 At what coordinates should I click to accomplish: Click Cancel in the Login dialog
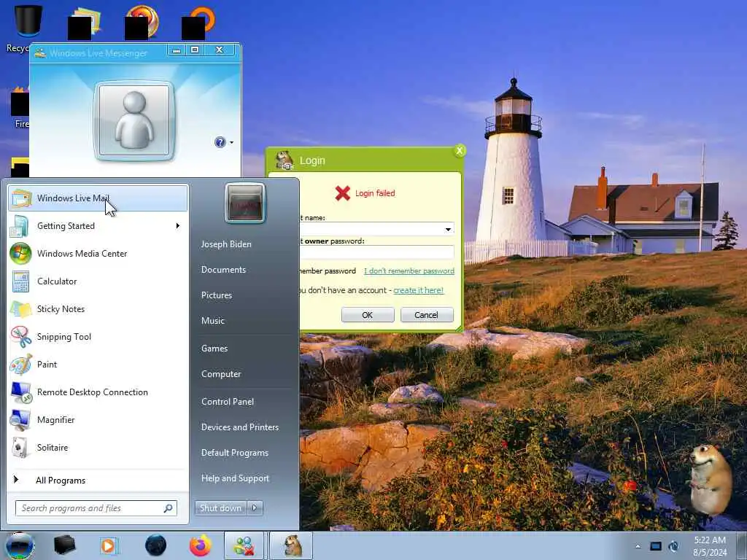pos(427,315)
